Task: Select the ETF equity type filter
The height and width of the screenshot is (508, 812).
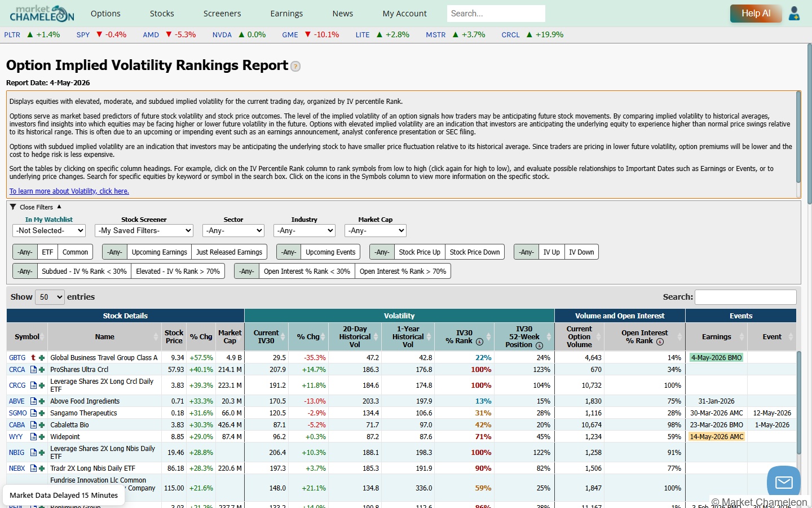Action: (x=47, y=252)
